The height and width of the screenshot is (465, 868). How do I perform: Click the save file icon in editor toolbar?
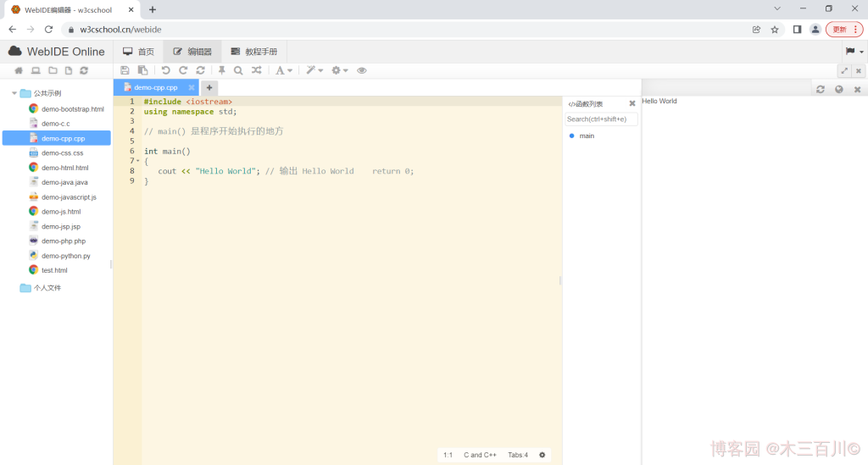125,70
